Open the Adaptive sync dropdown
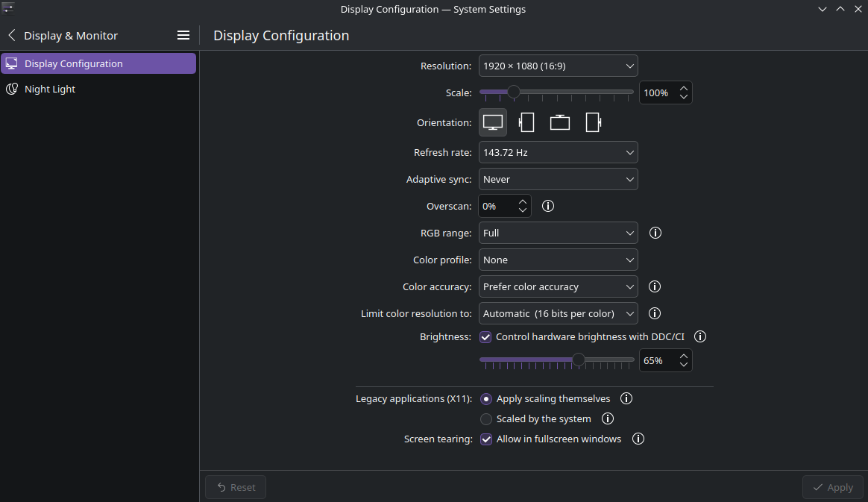Viewport: 868px width, 502px height. (x=558, y=179)
